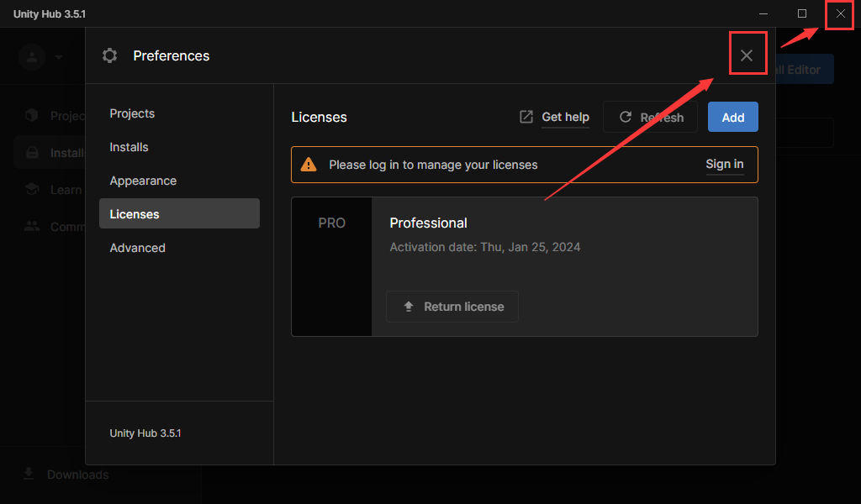Expand the account dropdown arrow
Viewport: 861px width, 504px height.
pos(59,57)
